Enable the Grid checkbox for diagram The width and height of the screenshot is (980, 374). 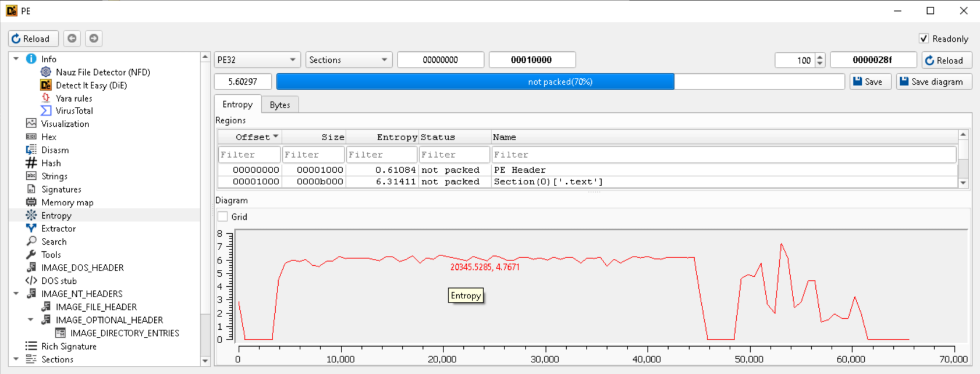coord(223,217)
